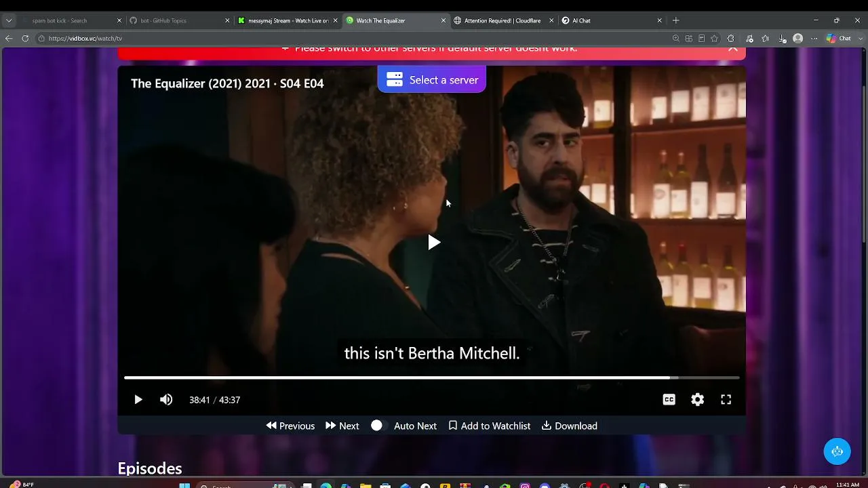Open the Select a server menu

click(432, 80)
